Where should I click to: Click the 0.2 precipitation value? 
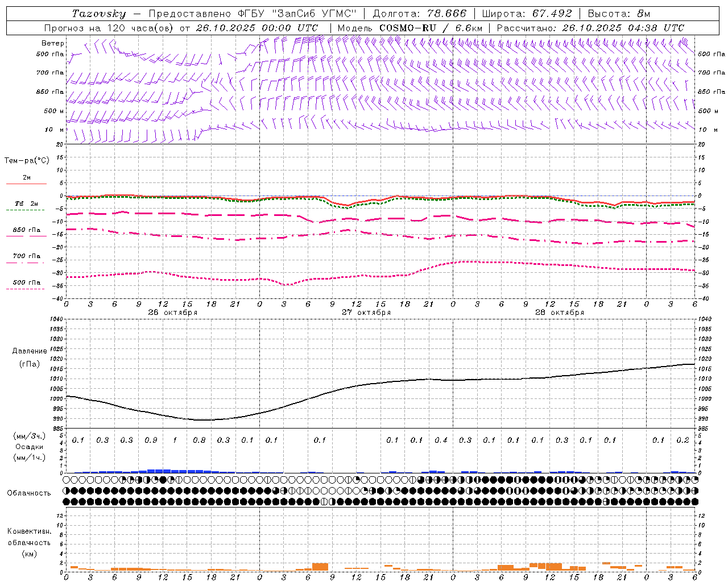pyautogui.click(x=682, y=440)
